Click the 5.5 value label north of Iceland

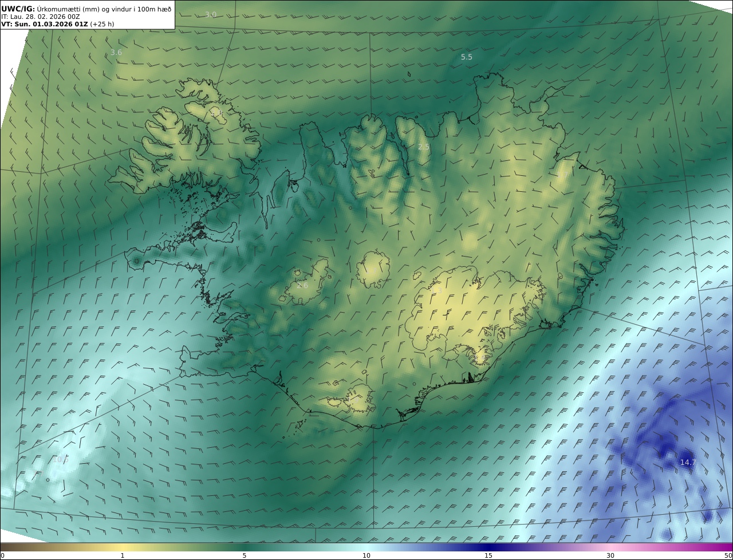[467, 57]
